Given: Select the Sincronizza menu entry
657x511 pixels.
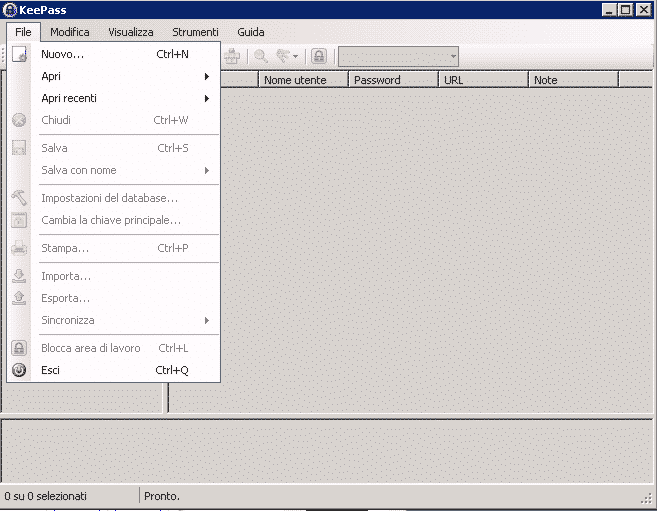Looking at the screenshot, I should 114,320.
